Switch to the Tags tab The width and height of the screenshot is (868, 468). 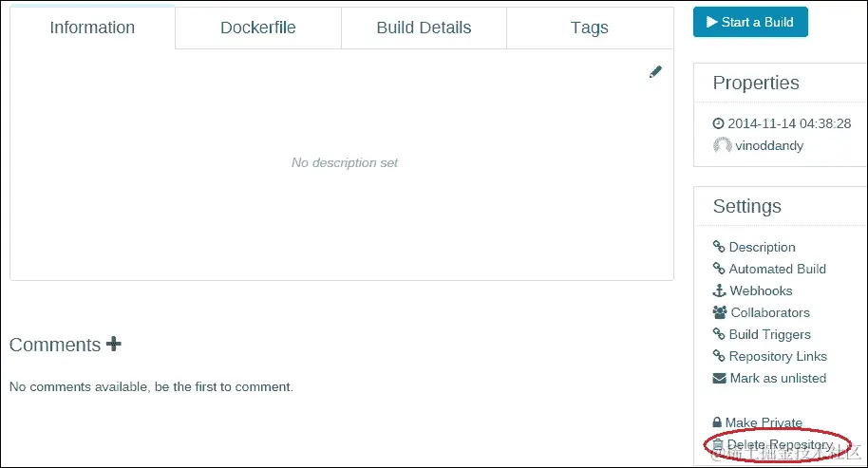pos(590,28)
